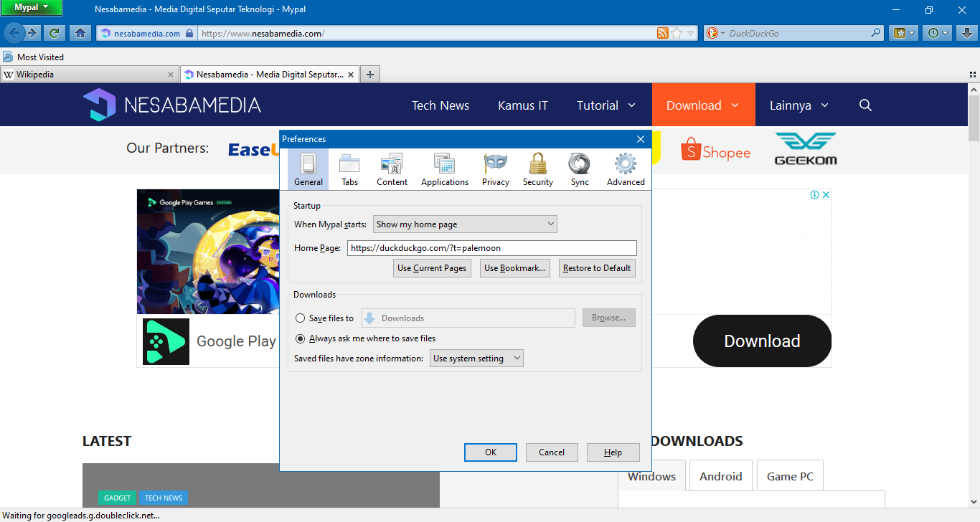Click the DuckDuckGo search engine icon
The image size is (980, 522).
712,33
